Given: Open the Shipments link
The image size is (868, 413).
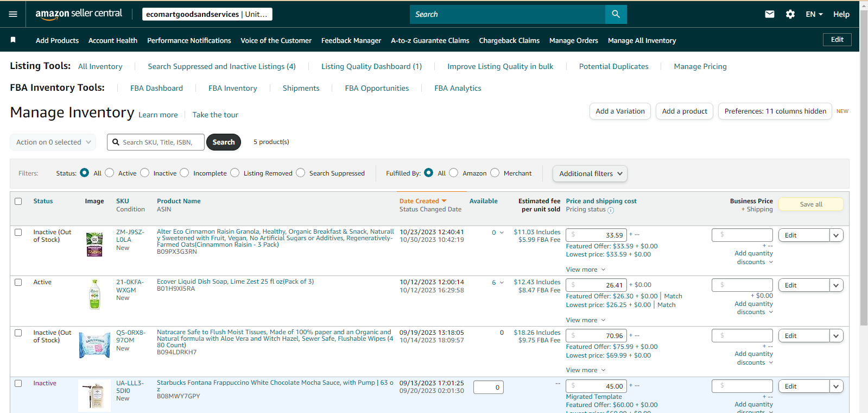Looking at the screenshot, I should [301, 88].
